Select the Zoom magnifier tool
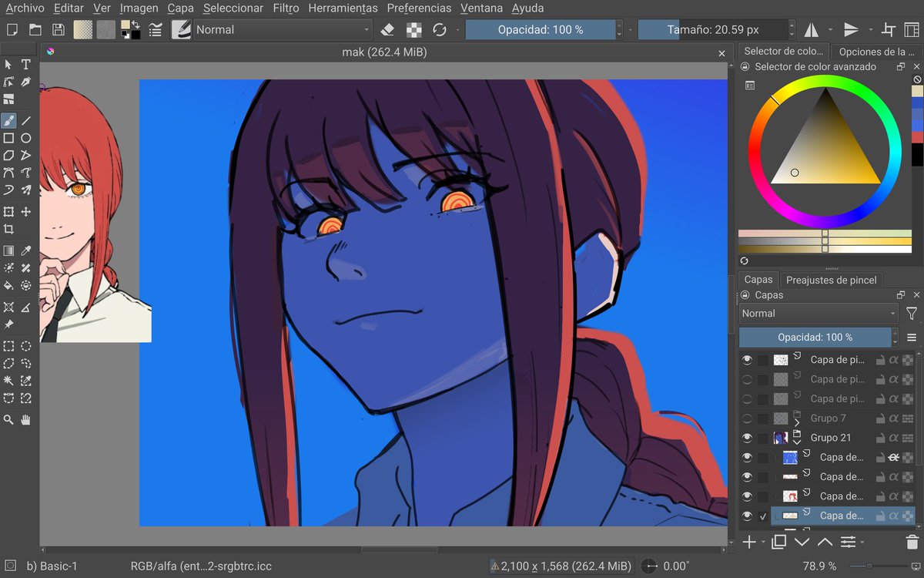 point(8,419)
